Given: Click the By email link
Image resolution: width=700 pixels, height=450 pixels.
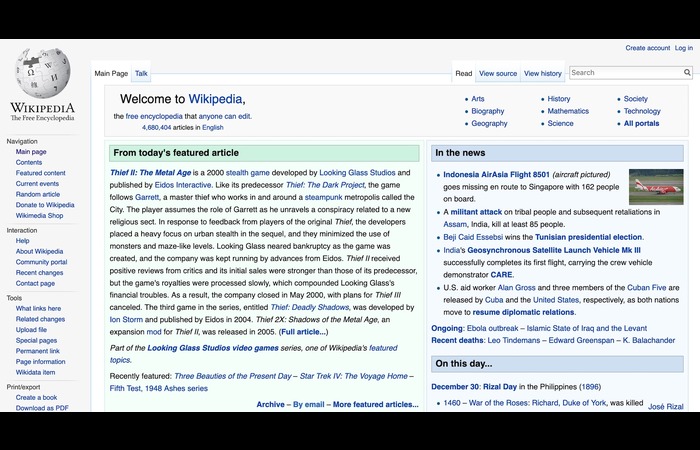Looking at the screenshot, I should [x=308, y=404].
